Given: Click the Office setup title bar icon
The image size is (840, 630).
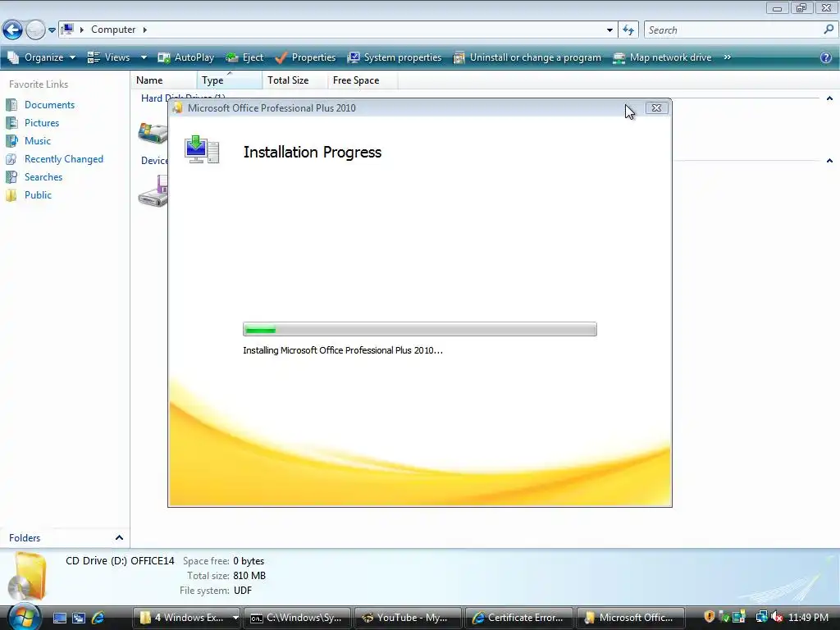Looking at the screenshot, I should coord(177,107).
